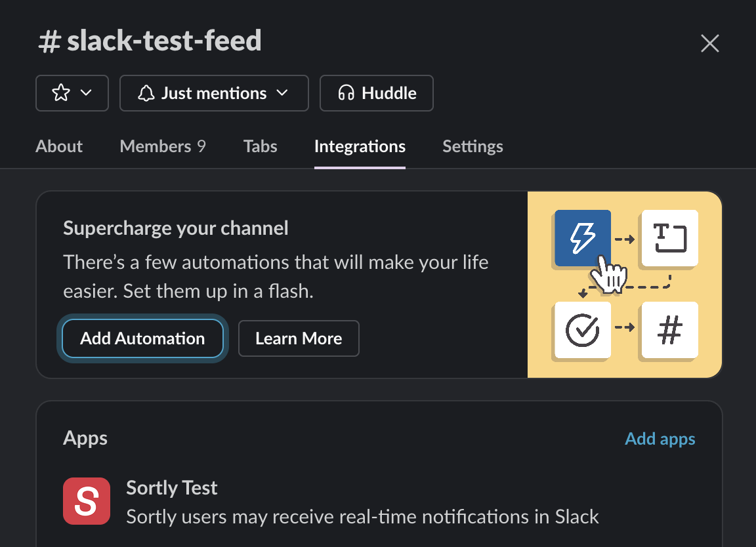Click the star icon to favorite channel
This screenshot has width=756, height=547.
61,92
